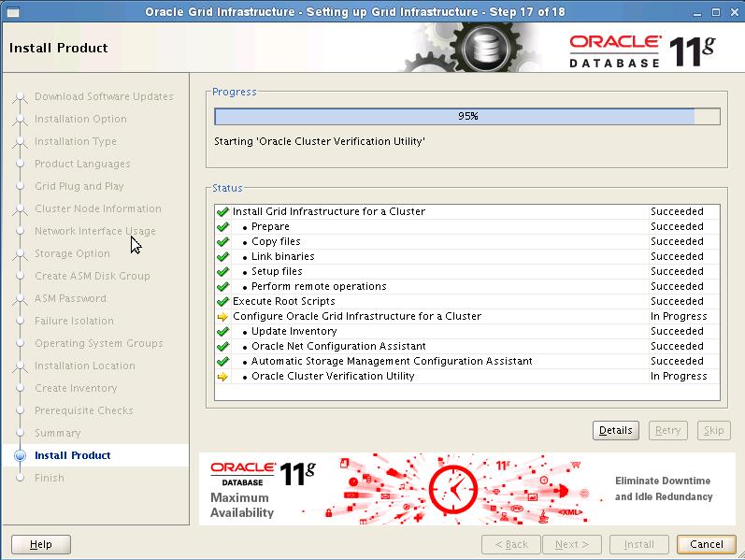Click the Execute Root Scripts row

(x=467, y=301)
